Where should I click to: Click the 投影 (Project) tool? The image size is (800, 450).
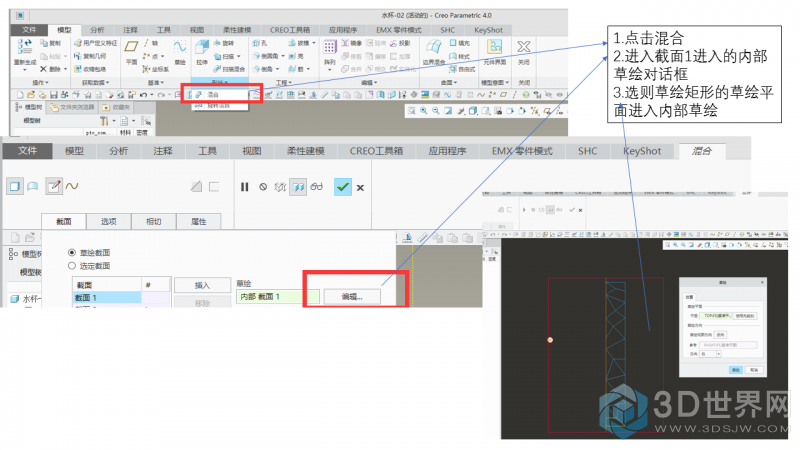[400, 43]
